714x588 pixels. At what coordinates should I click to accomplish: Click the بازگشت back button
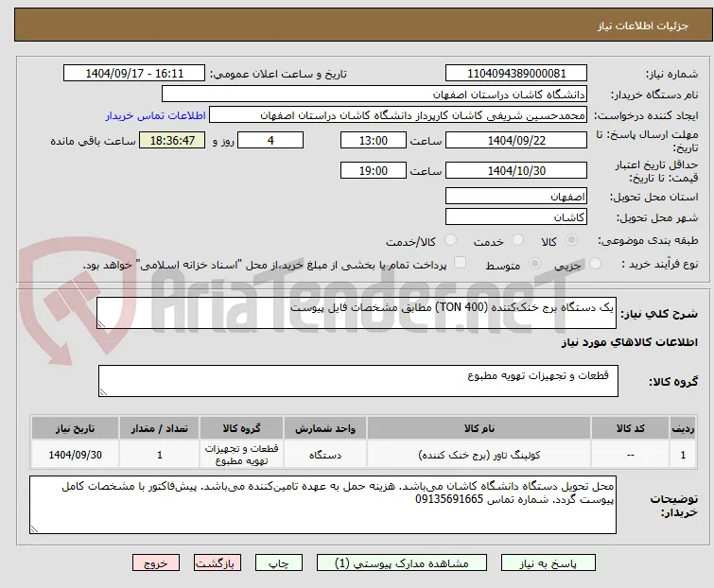218,563
